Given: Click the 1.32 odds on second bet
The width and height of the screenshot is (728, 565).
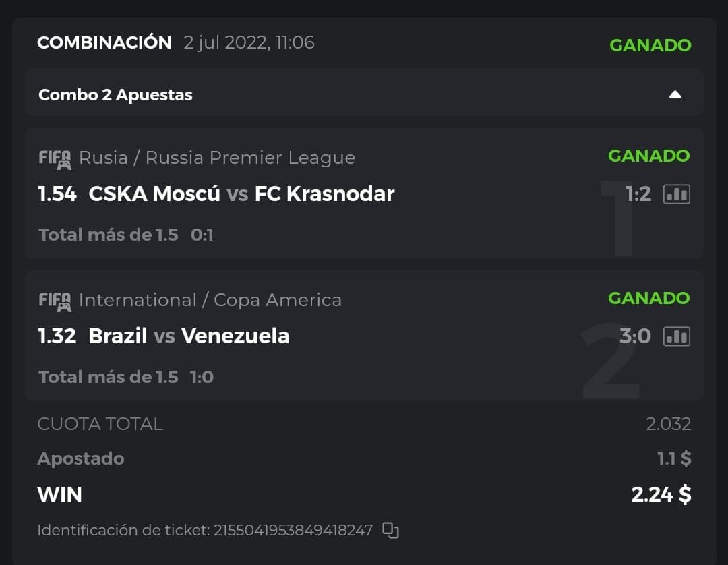Looking at the screenshot, I should coord(57,336).
